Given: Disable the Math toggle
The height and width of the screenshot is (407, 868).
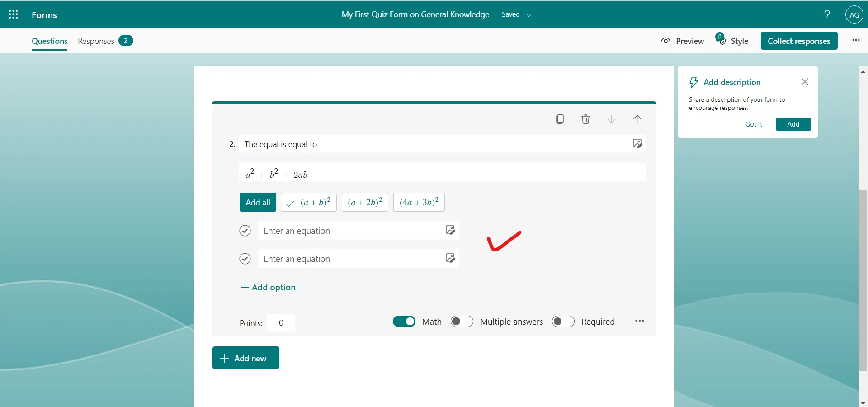Looking at the screenshot, I should coord(404,321).
